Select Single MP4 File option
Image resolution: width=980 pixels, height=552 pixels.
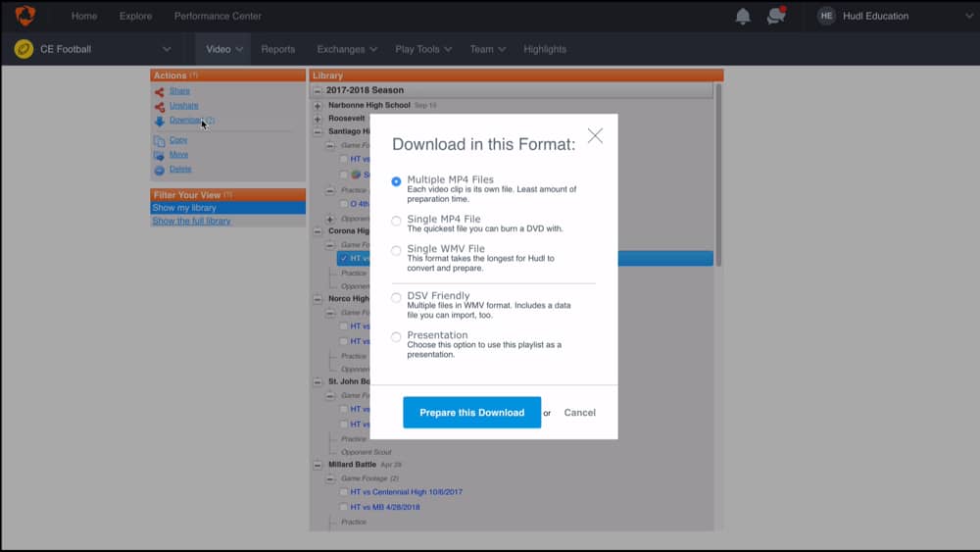(x=396, y=221)
